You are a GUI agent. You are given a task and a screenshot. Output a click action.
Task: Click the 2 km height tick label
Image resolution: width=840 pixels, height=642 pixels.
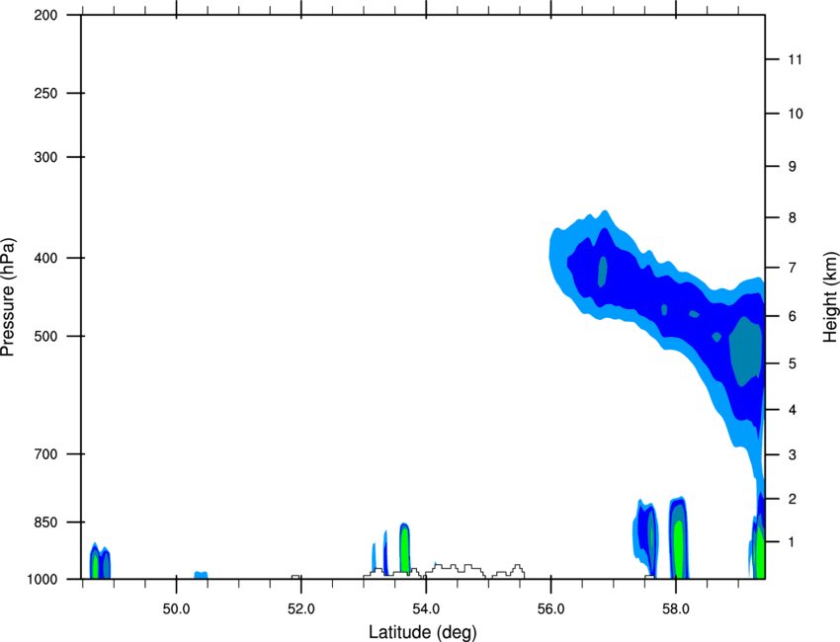point(793,499)
